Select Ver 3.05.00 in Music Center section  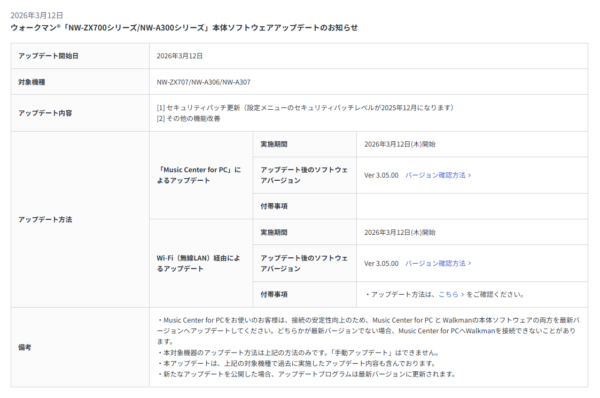[x=381, y=175]
